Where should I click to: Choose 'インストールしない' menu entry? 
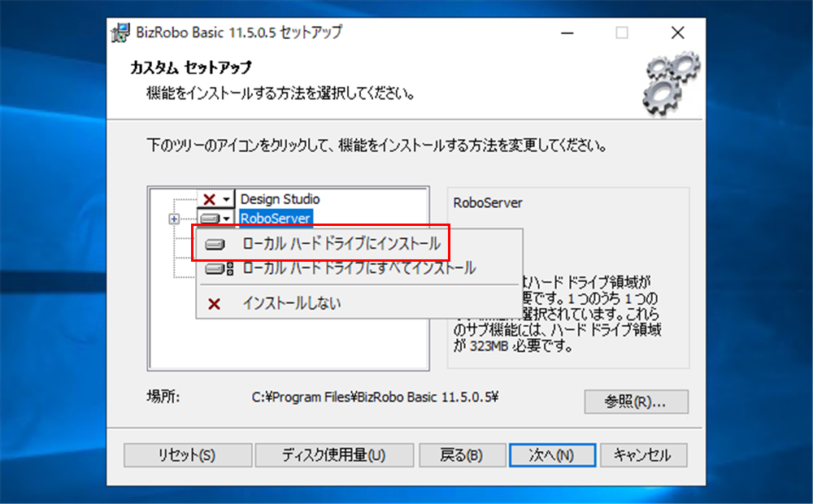tap(292, 303)
